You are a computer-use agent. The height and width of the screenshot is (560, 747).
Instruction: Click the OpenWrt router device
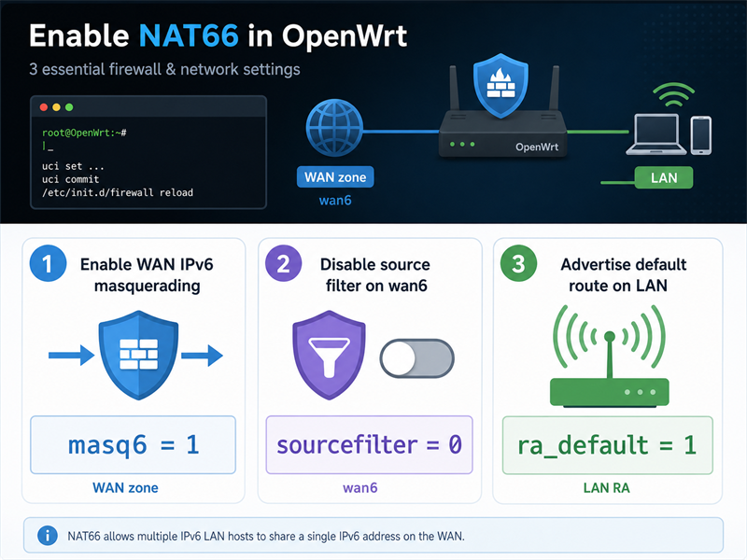[502, 133]
